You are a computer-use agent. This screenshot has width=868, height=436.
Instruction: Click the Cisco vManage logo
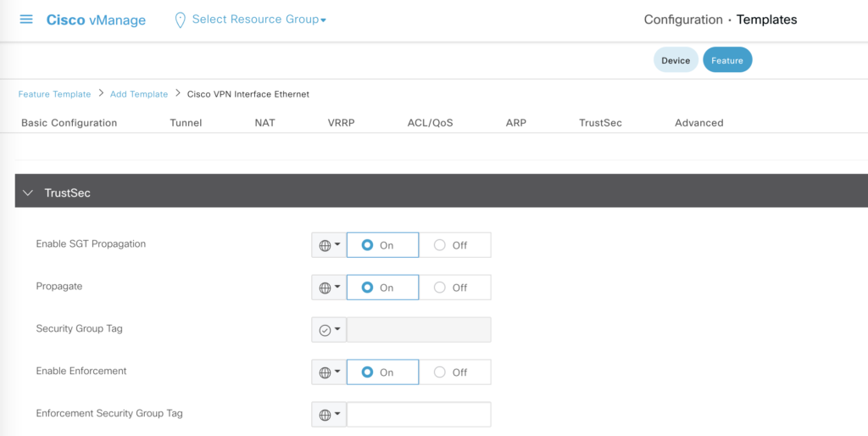(96, 20)
